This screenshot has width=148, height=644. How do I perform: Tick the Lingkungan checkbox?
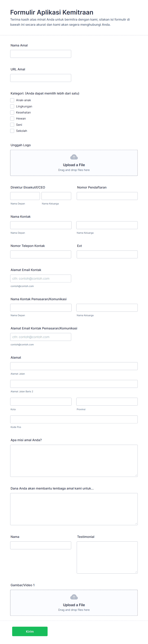[12, 106]
